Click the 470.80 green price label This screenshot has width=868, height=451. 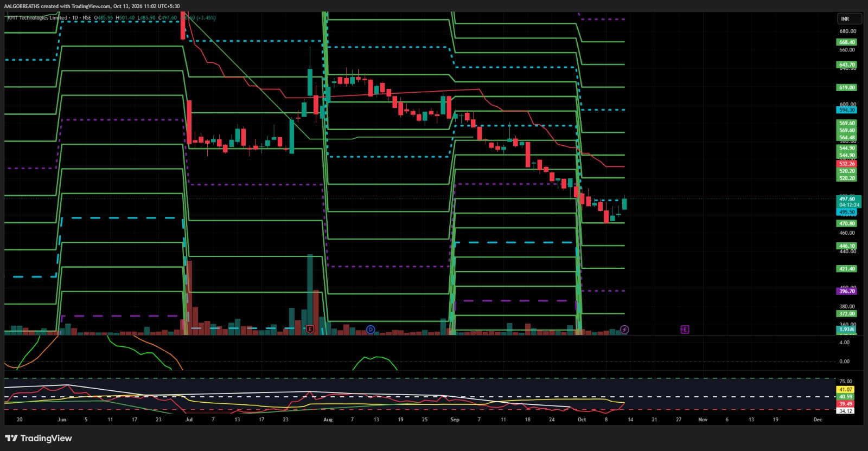(847, 223)
